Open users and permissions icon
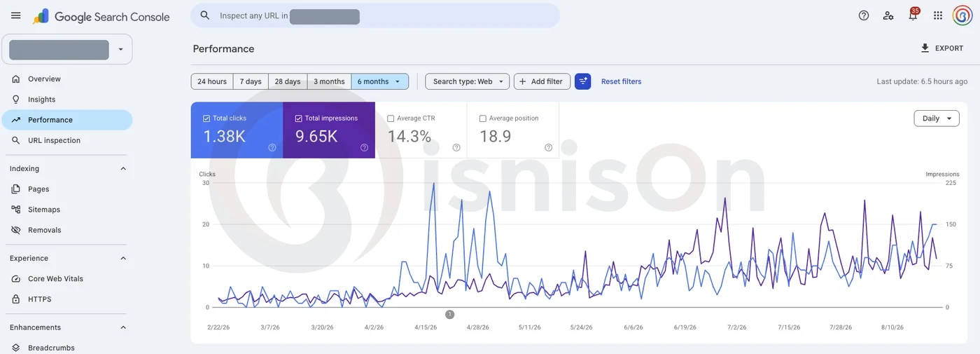Image resolution: width=980 pixels, height=354 pixels. pyautogui.click(x=888, y=15)
